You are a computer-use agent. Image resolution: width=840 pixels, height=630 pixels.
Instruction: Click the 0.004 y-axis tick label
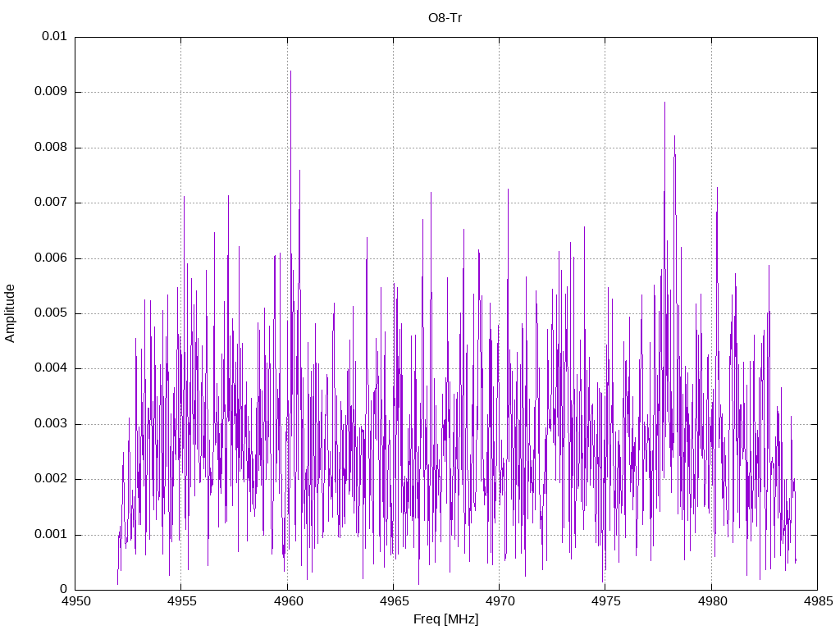click(51, 368)
